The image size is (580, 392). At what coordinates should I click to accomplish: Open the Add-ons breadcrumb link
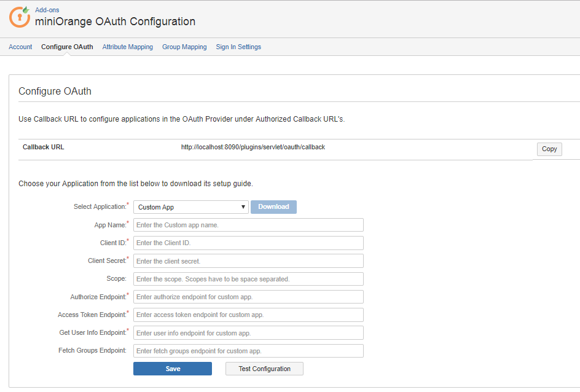click(x=47, y=10)
